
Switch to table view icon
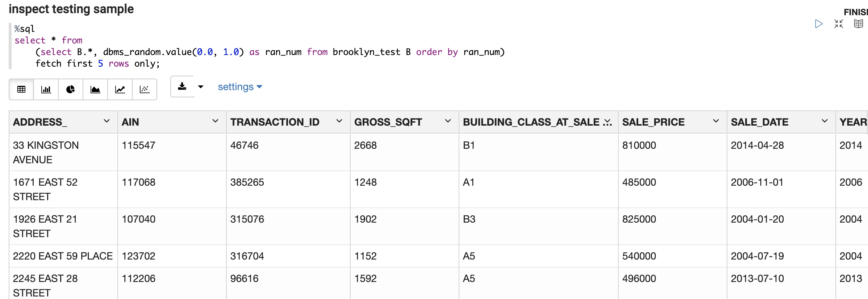pyautogui.click(x=21, y=89)
